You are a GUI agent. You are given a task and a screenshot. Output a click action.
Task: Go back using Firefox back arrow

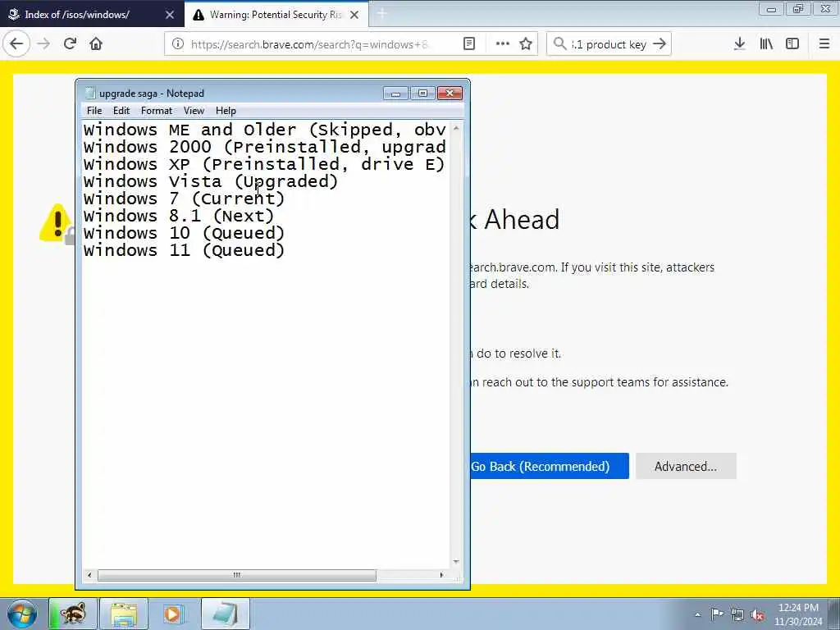pyautogui.click(x=16, y=44)
